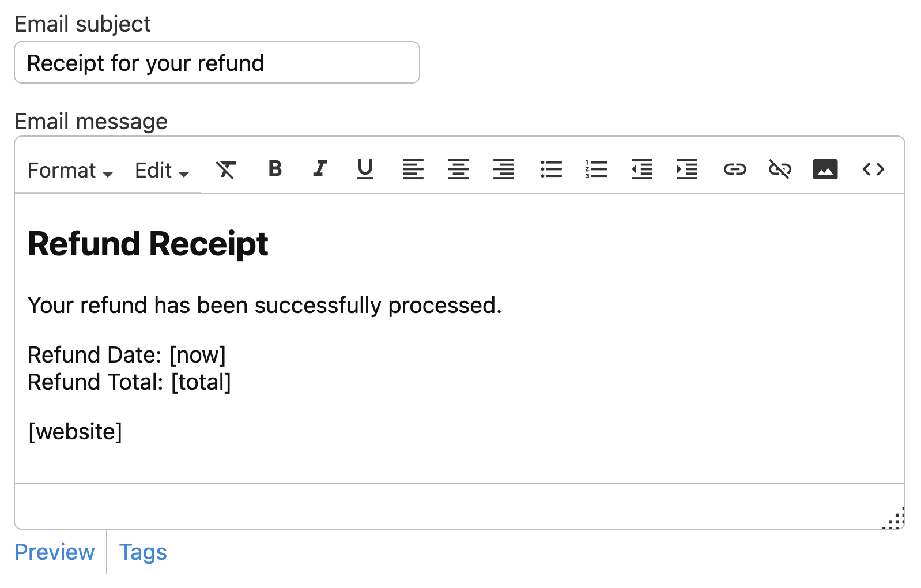Viewport: 921px width, 588px height.
Task: Insert a numbered list
Action: [596, 169]
